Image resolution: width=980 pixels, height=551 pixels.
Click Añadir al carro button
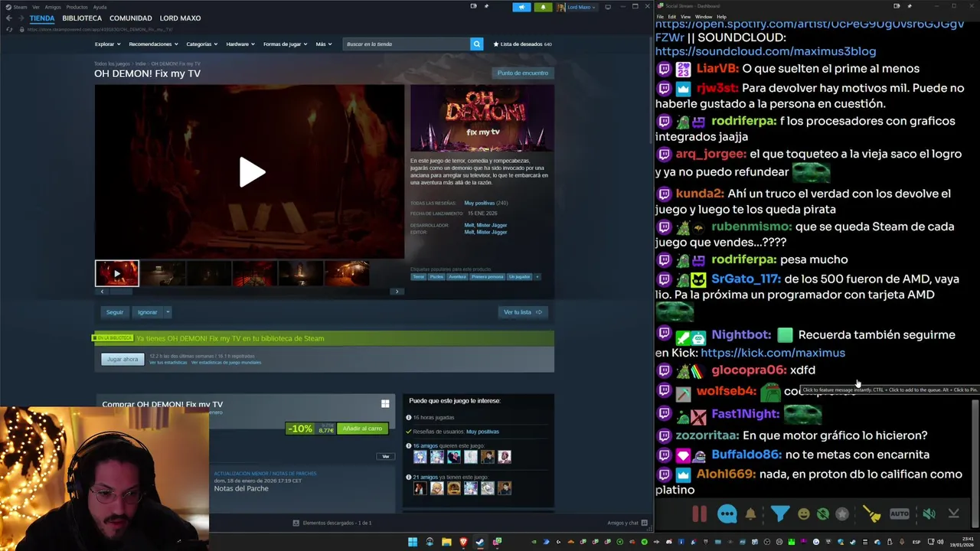(362, 429)
